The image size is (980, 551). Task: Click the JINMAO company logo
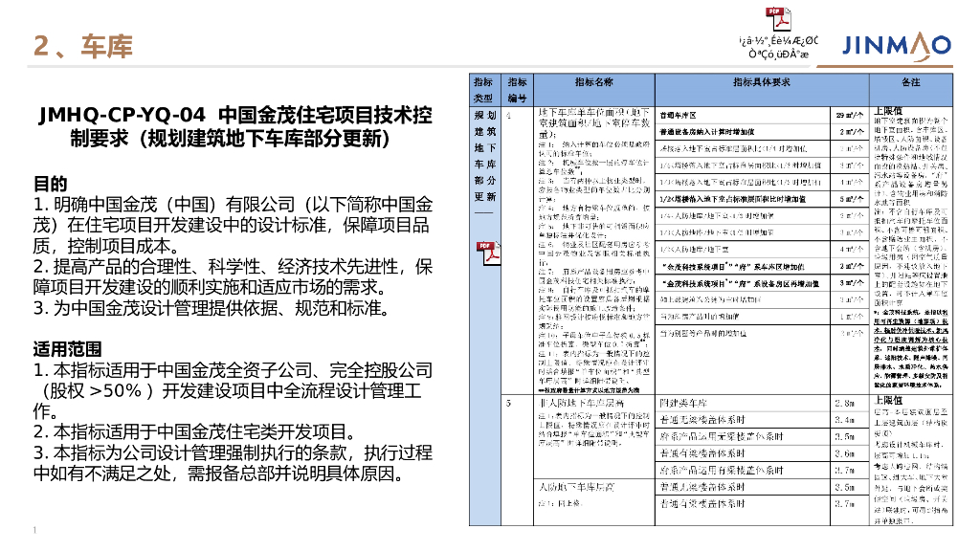[896, 46]
